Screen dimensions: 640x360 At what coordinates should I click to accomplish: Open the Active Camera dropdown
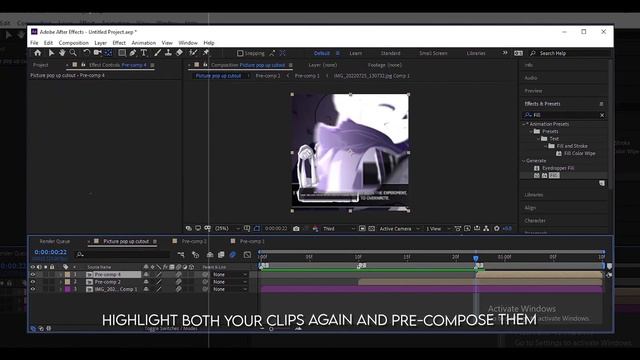[x=399, y=229]
